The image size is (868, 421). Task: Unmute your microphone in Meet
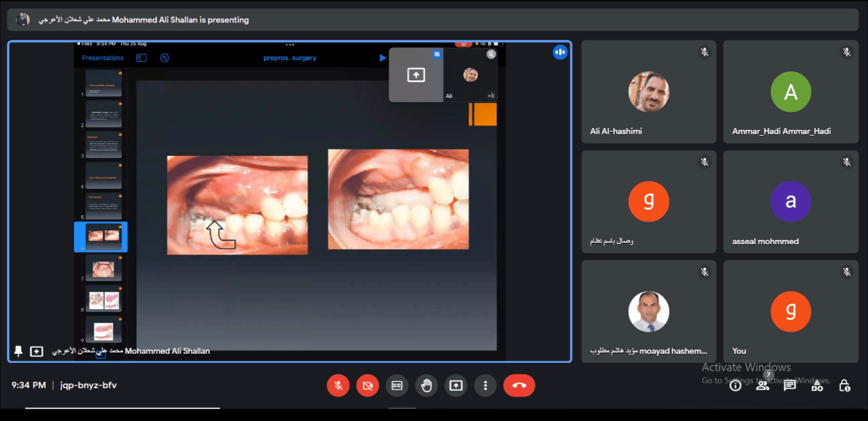(x=338, y=385)
